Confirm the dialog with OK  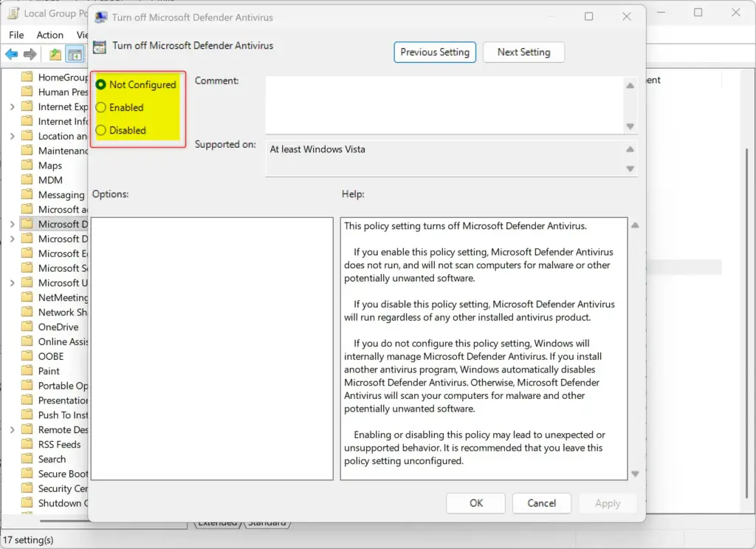coord(476,503)
